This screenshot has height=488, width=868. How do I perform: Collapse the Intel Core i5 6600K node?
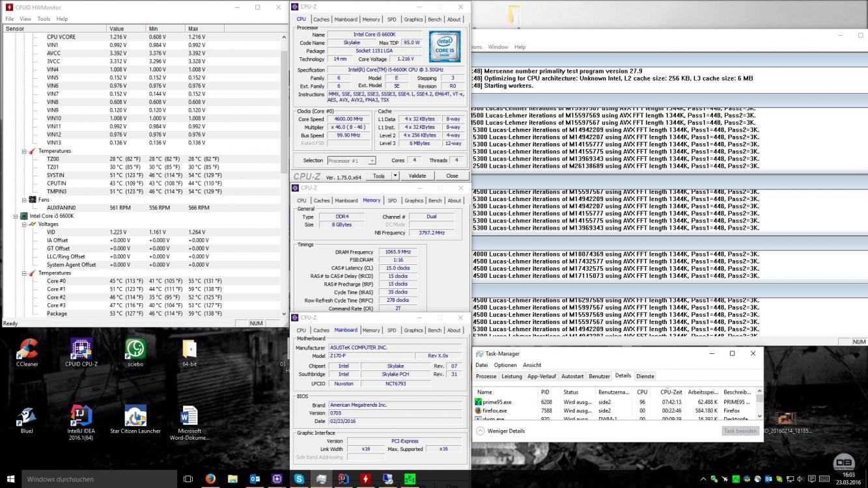[16, 216]
